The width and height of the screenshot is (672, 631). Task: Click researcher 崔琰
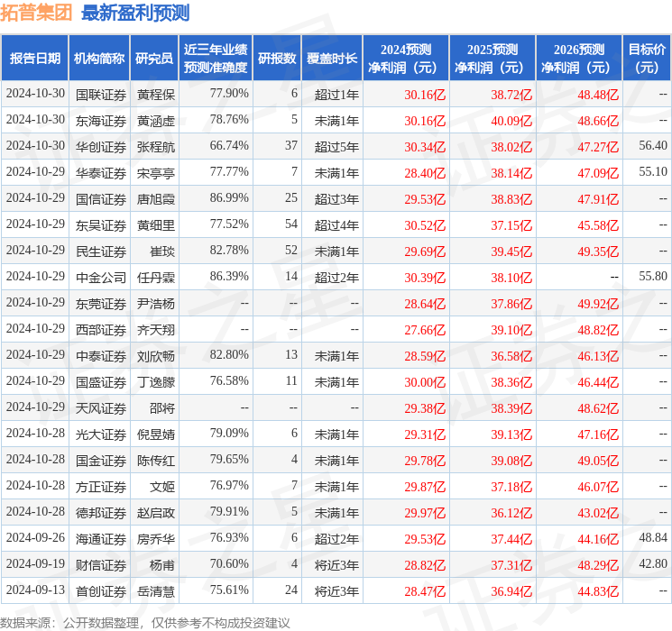click(162, 251)
